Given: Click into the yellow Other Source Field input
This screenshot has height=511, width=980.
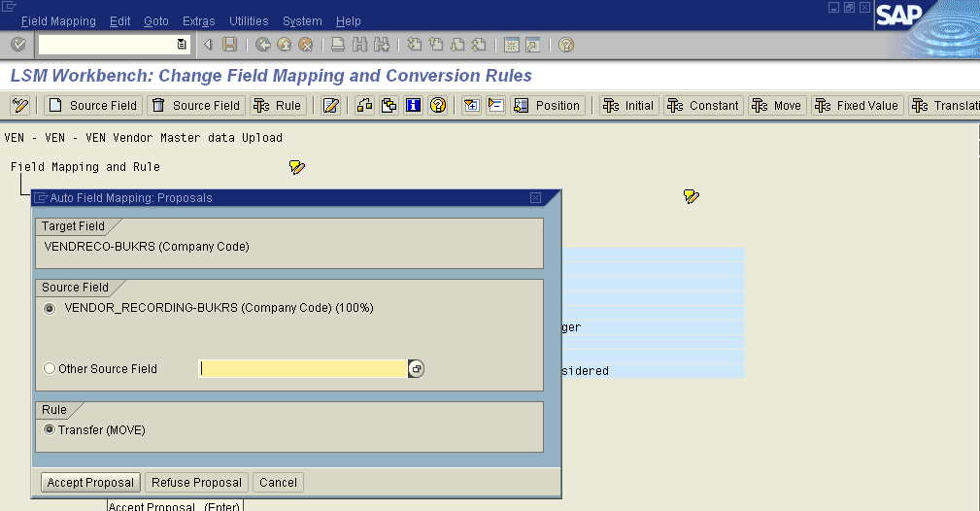Looking at the screenshot, I should point(303,369).
